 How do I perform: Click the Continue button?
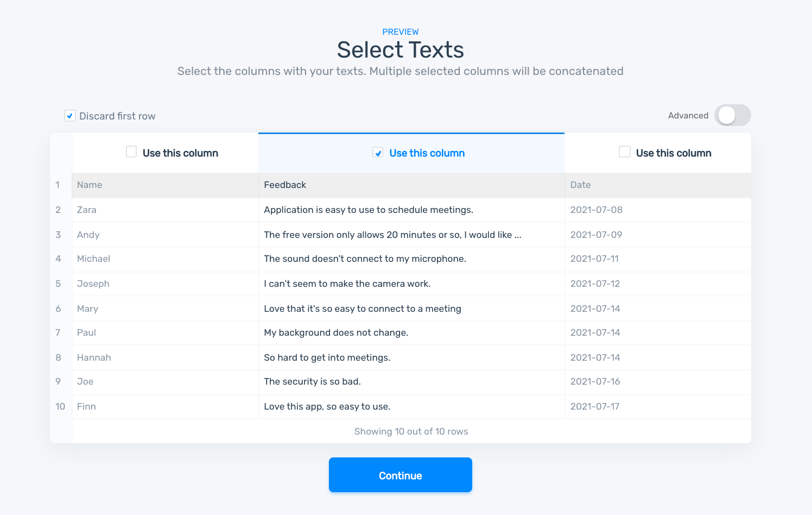(400, 475)
